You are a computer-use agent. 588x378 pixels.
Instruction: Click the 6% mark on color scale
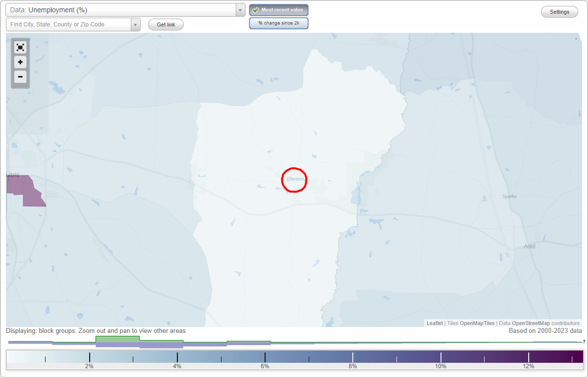pos(265,366)
